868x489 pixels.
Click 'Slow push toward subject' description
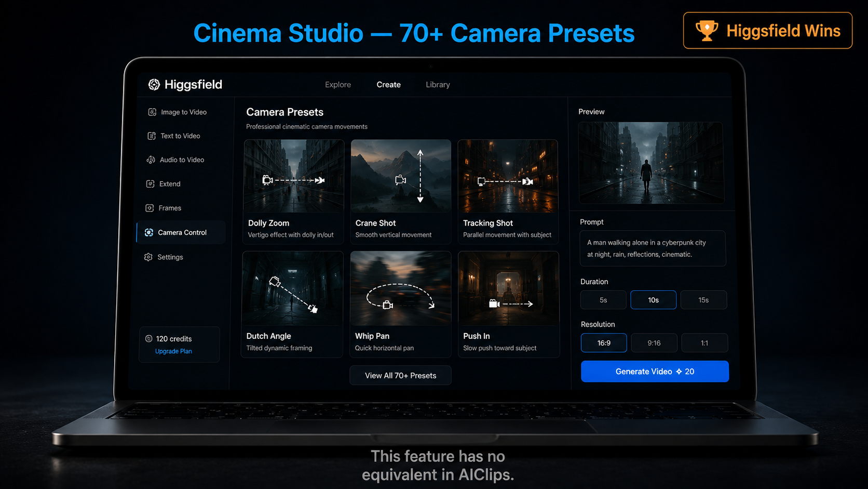[500, 348]
